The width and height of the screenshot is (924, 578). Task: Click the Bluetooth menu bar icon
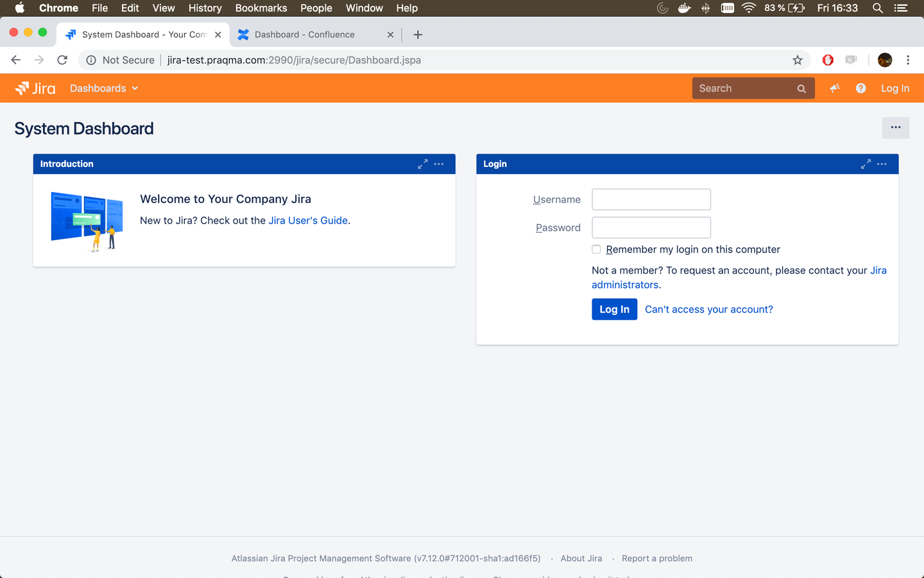(x=706, y=8)
